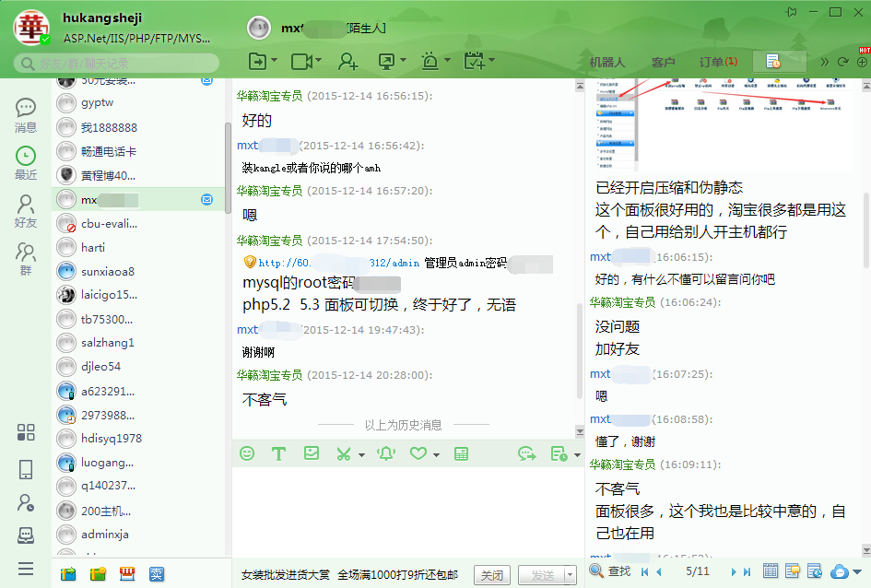Screen dimensions: 871x588
Task: Open the font settings T icon
Action: pos(278,453)
